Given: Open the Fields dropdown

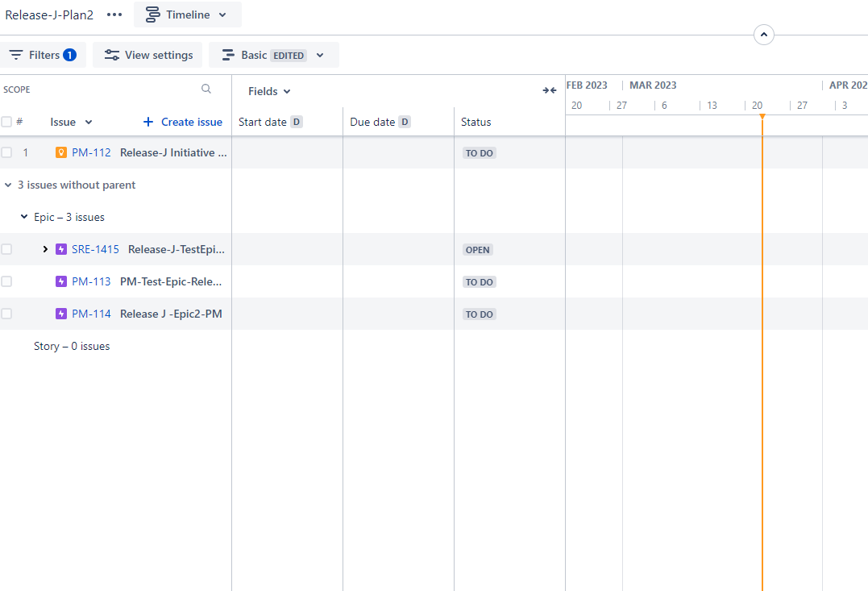Looking at the screenshot, I should pos(269,91).
